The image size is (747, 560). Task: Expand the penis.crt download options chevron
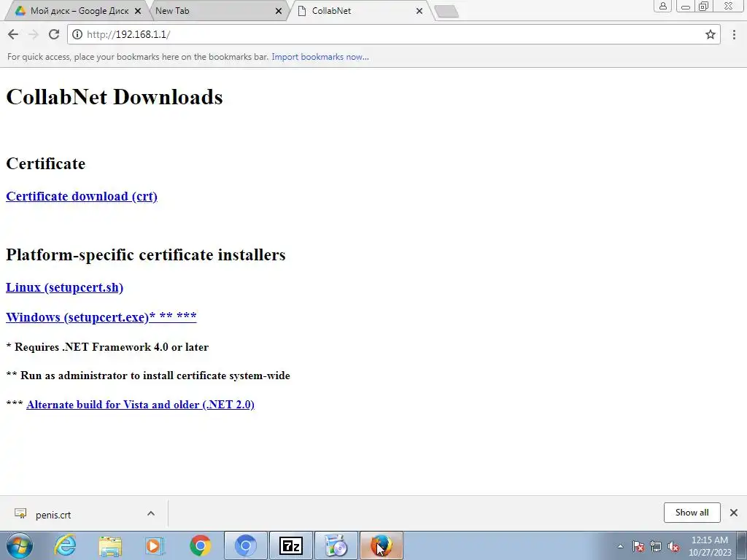tap(150, 513)
